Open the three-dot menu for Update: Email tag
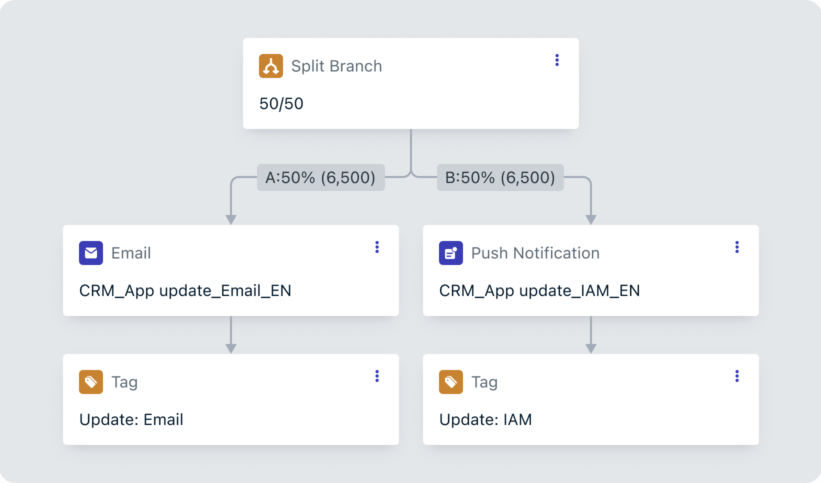 pos(377,376)
